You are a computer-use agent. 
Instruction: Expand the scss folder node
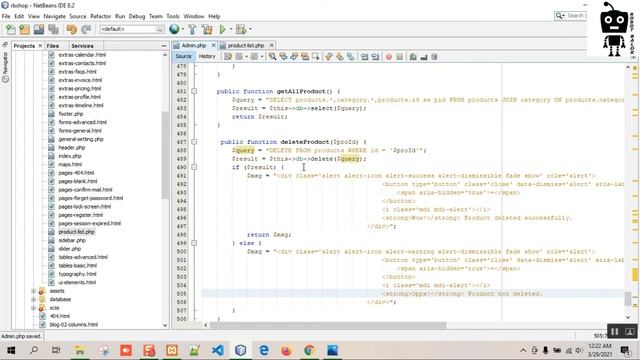33,308
